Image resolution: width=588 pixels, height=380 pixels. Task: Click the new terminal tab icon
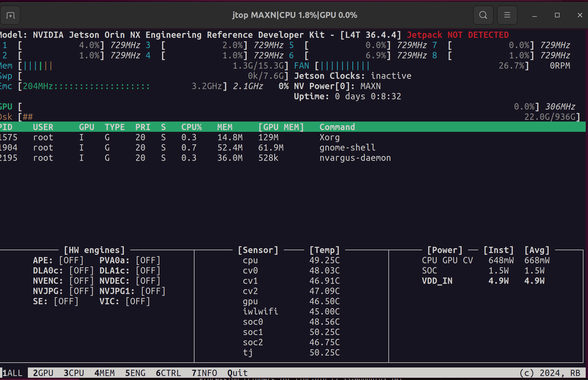pos(11,15)
